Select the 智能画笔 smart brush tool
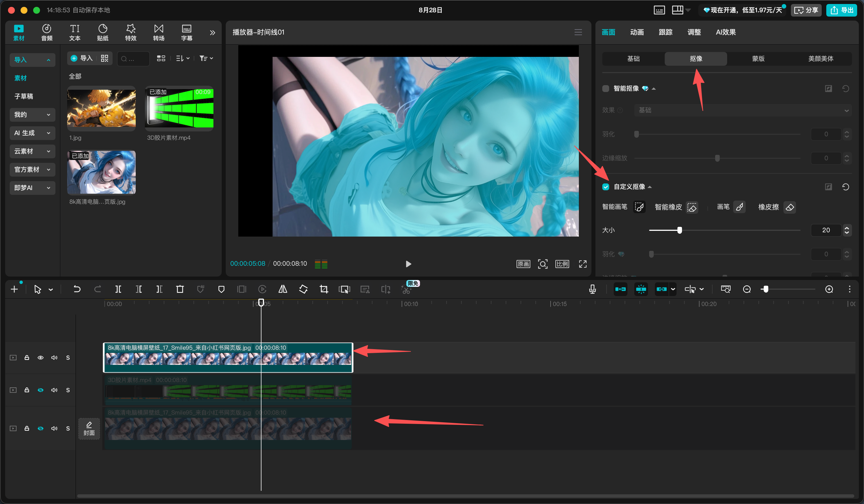The image size is (864, 504). [x=639, y=207]
